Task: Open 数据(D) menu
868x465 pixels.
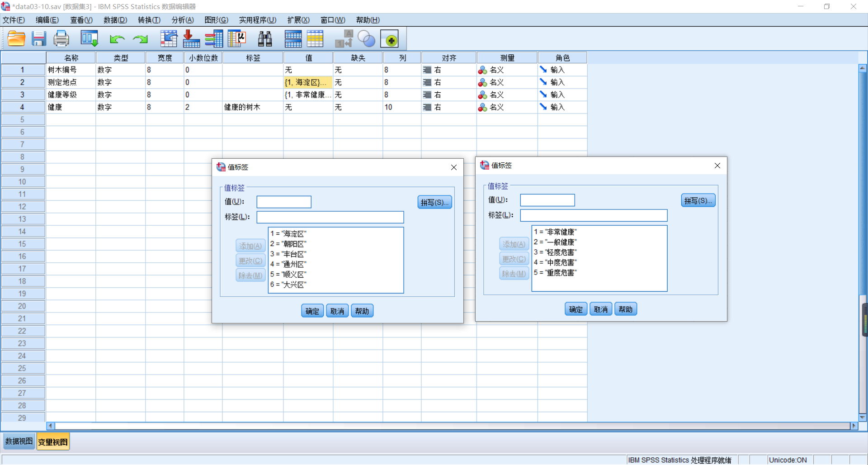Action: point(115,20)
